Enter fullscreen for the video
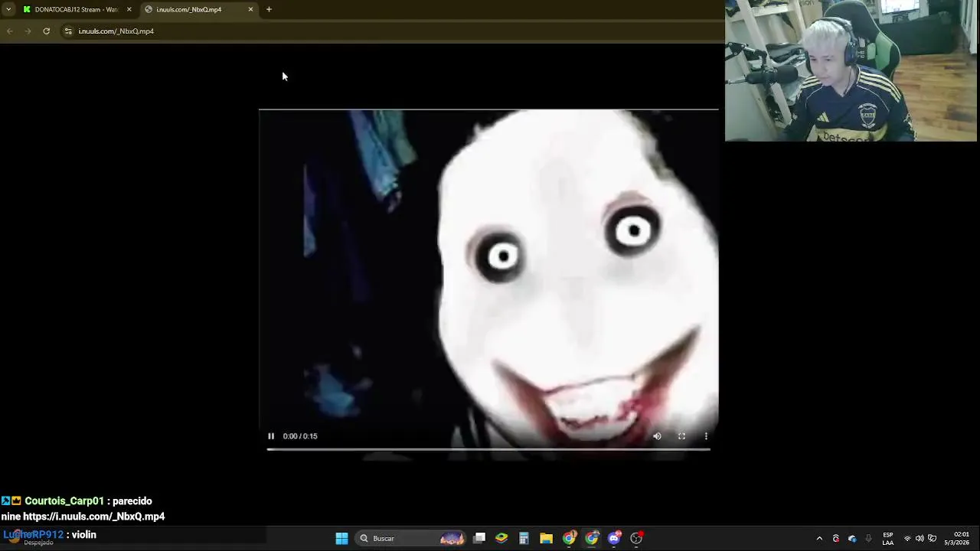Screen dimensions: 980x551 (681, 436)
